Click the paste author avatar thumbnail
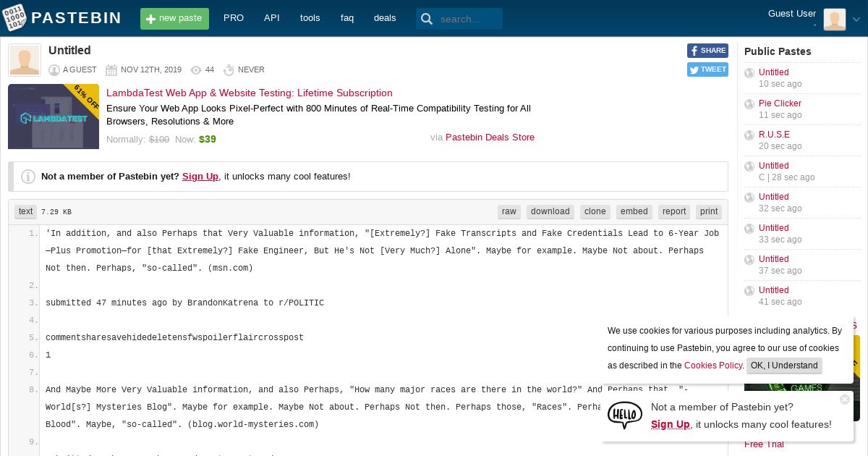Screen dimensions: 868x456 click(25, 60)
